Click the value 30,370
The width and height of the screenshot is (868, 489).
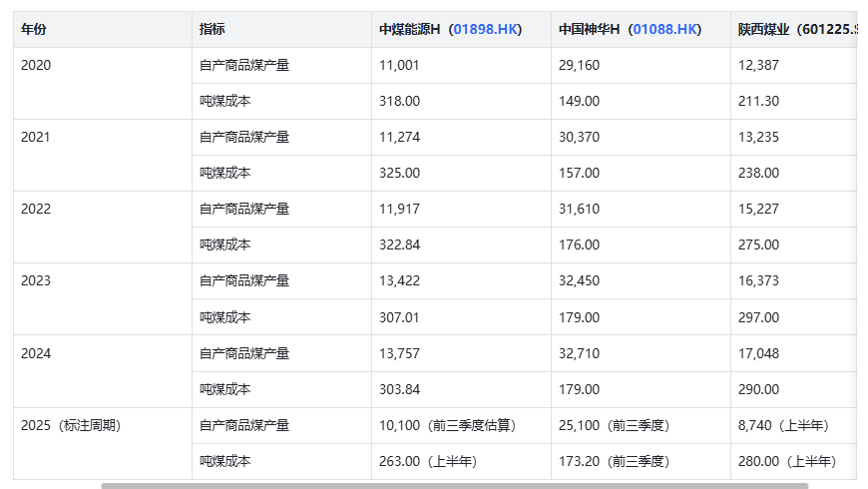579,137
